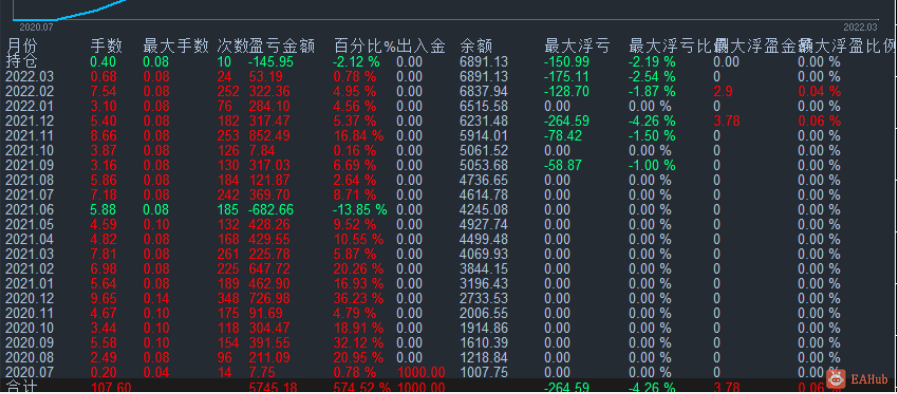Click the -13.85 % percentage cell
The height and width of the screenshot is (394, 897).
(x=360, y=210)
